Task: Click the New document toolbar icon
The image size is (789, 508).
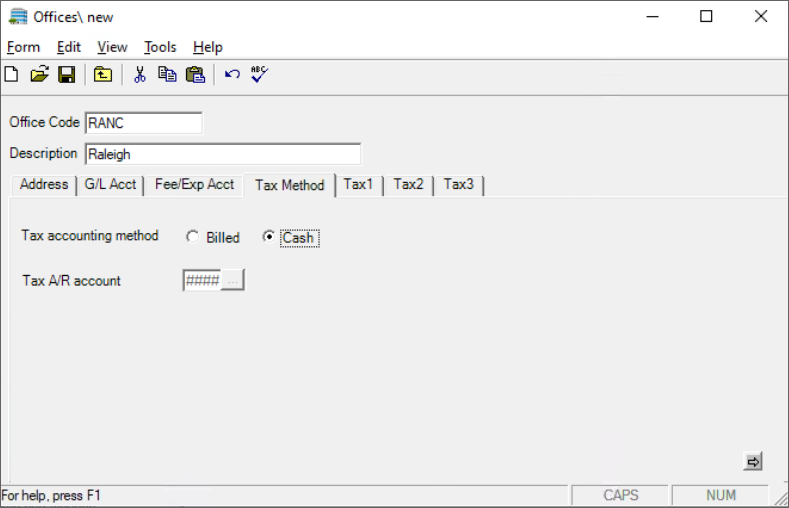Action: (x=11, y=75)
